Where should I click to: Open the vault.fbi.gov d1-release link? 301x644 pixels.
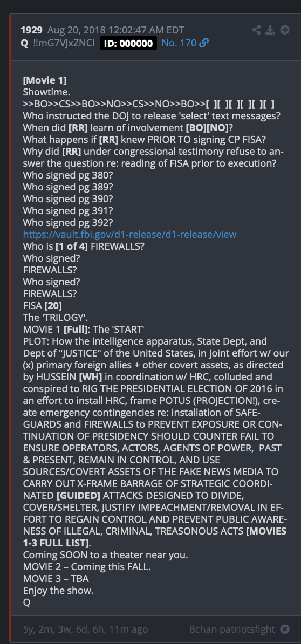[130, 234]
